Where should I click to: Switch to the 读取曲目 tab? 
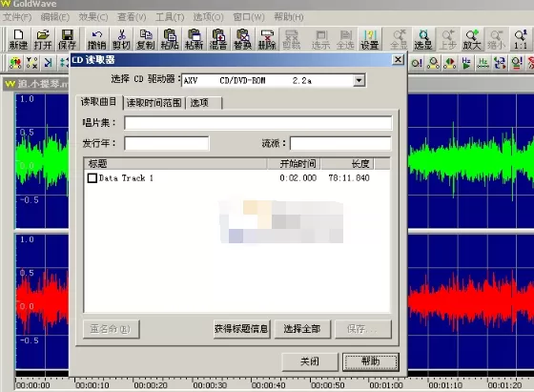[x=99, y=102]
